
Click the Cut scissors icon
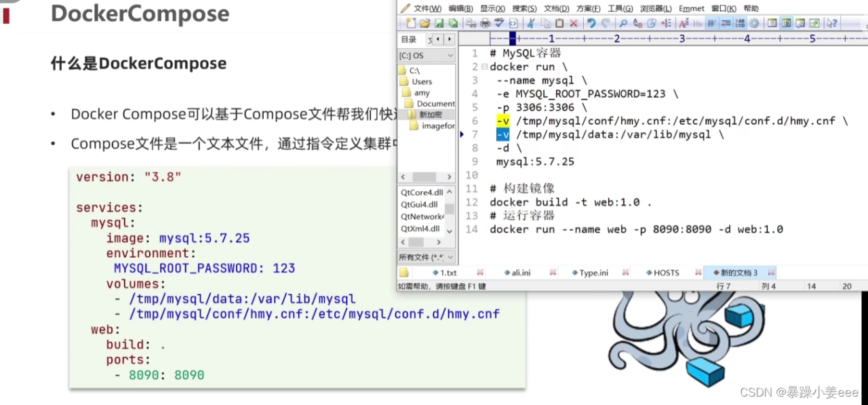[x=531, y=23]
